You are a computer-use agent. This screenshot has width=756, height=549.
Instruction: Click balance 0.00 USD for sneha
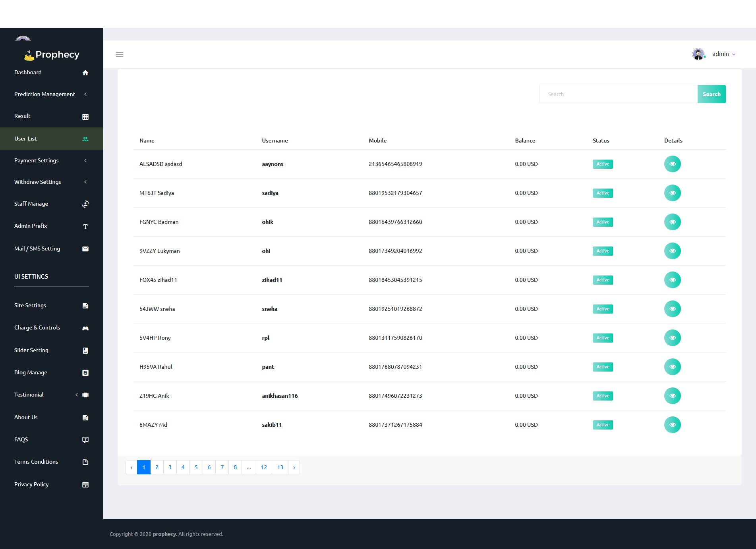(x=526, y=309)
